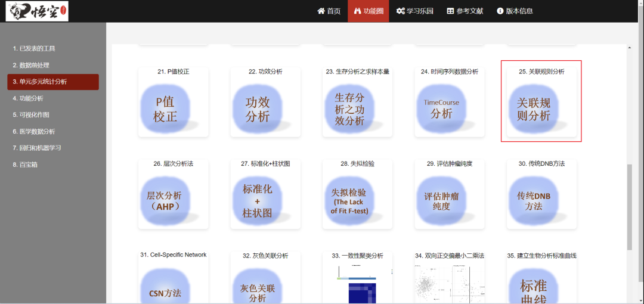Open the 关联规则分析 card icon
Viewport: 644px width, 304px height.
click(534, 110)
